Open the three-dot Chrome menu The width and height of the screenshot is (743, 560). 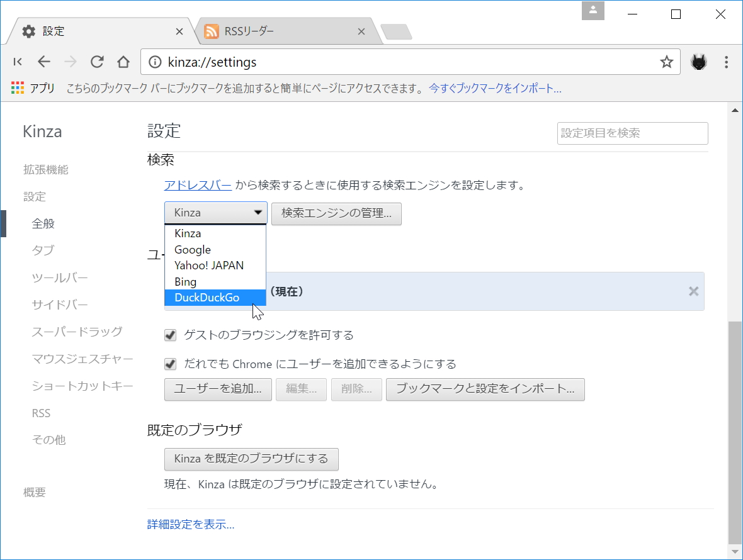pyautogui.click(x=727, y=62)
